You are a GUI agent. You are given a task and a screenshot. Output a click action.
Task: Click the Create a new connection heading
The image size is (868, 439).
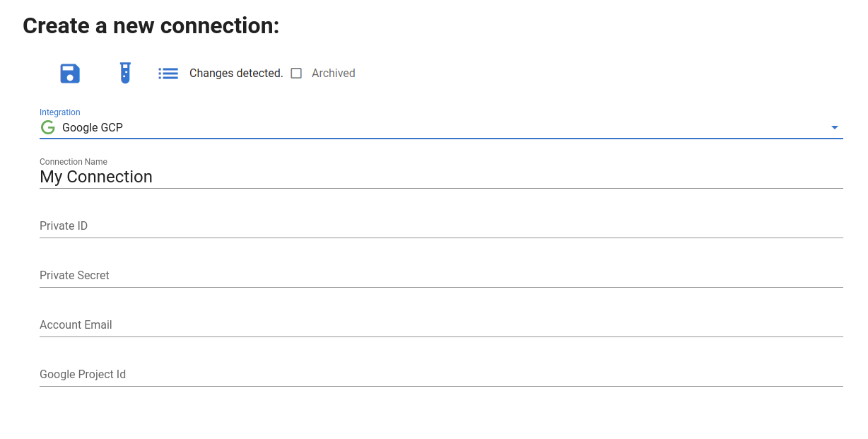tap(151, 26)
